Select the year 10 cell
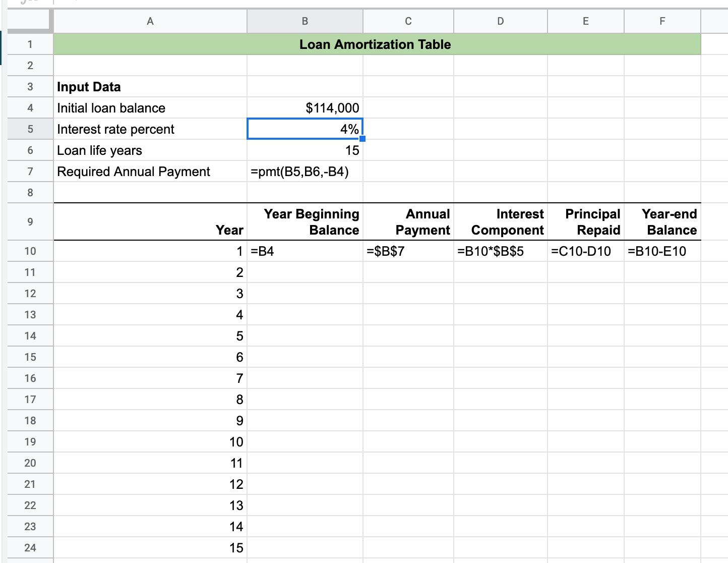 pos(150,442)
